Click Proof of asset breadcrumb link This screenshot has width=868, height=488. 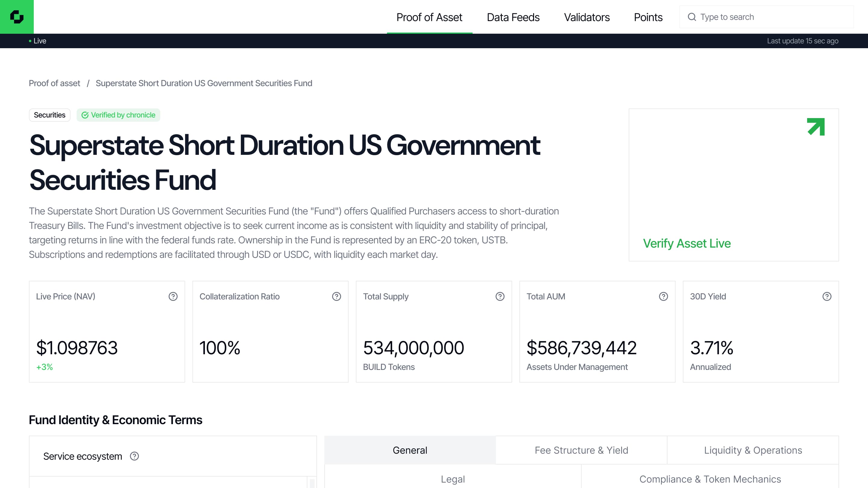54,83
